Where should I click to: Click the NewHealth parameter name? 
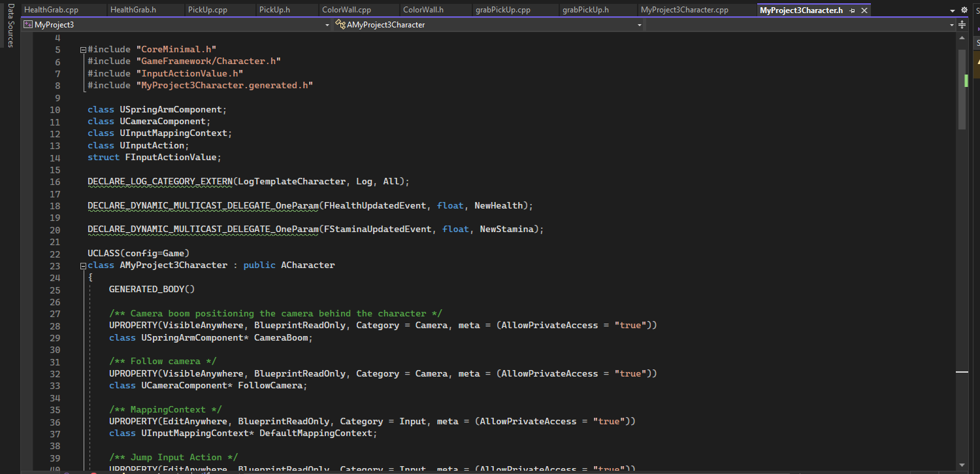pos(499,206)
